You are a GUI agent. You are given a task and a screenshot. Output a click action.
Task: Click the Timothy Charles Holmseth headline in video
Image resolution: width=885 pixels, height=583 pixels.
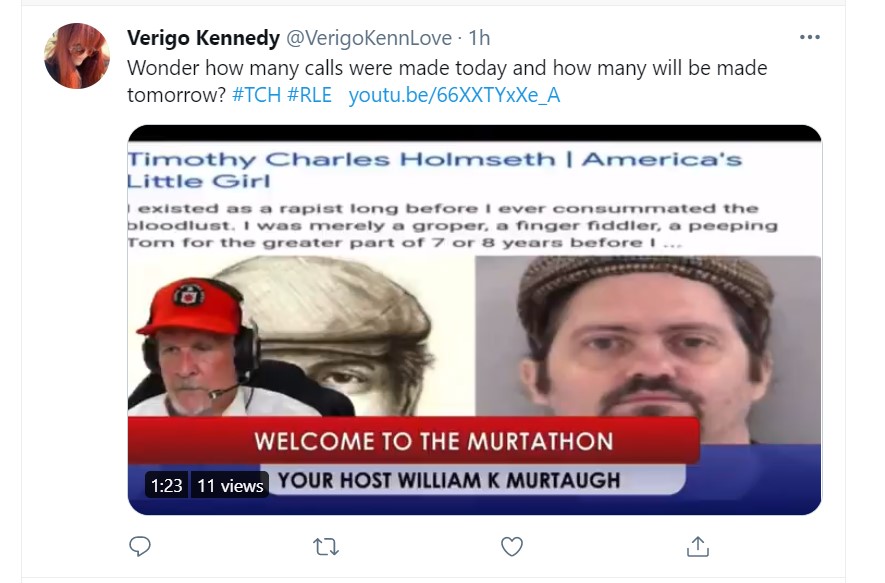pos(435,170)
